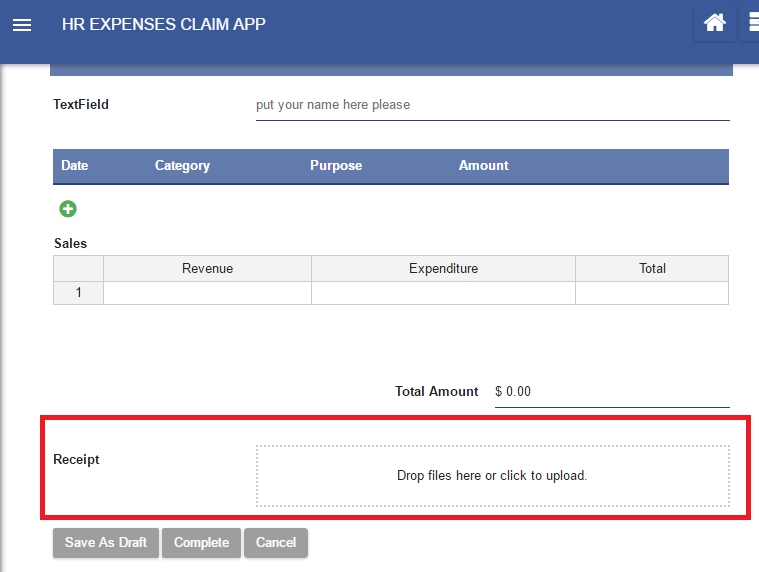Image resolution: width=759 pixels, height=572 pixels.
Task: Click the Total Amount field
Action: [x=612, y=392]
